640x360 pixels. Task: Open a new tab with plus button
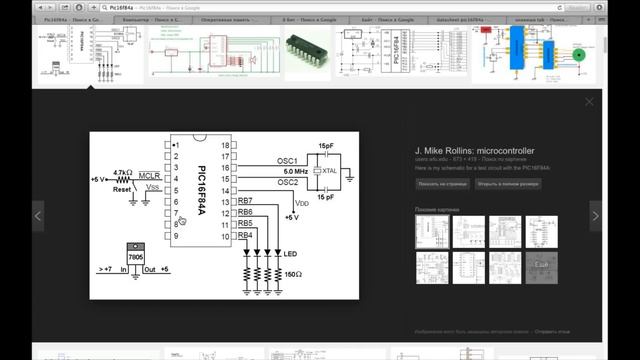point(589,20)
